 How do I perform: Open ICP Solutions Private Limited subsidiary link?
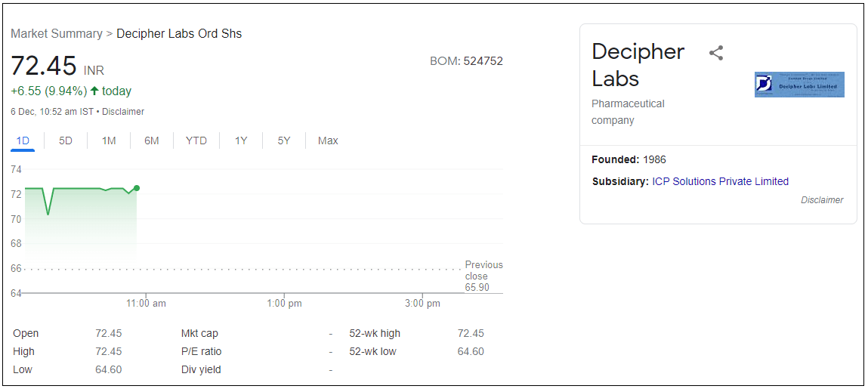click(x=720, y=181)
